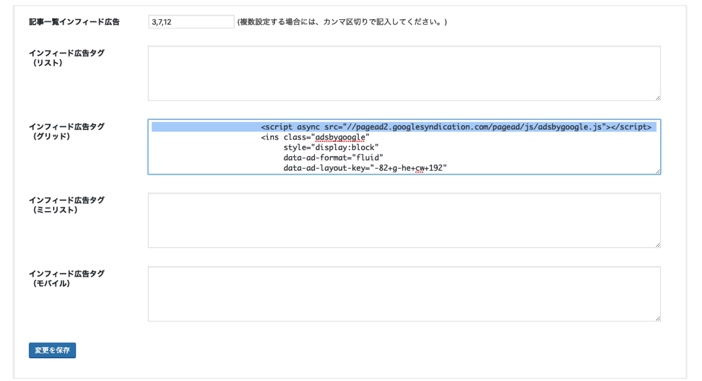Viewport: 702px width, 381px height.
Task: Click the カンマ区切り hint text beside the input
Action: (x=342, y=22)
